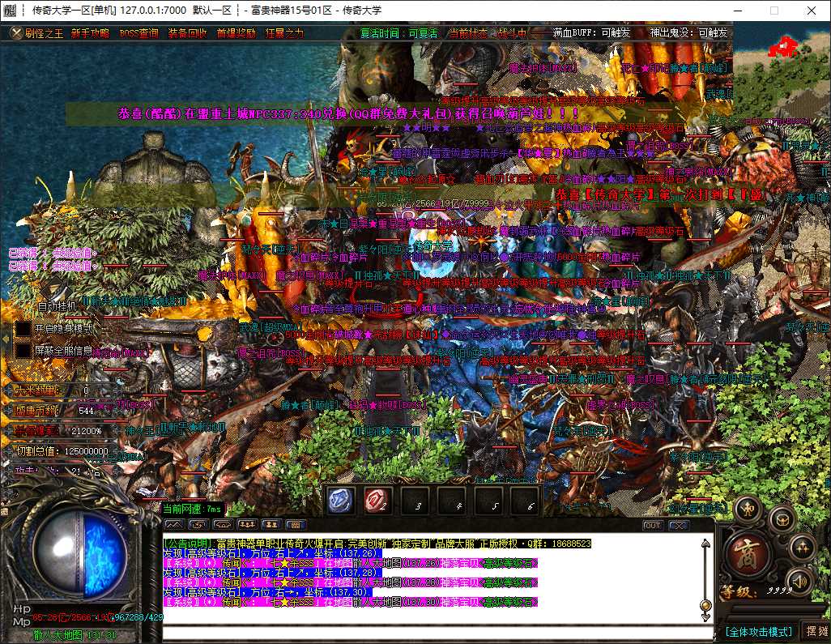Enable 开启隐身模式 checkbox
831x644 pixels.
coord(23,329)
